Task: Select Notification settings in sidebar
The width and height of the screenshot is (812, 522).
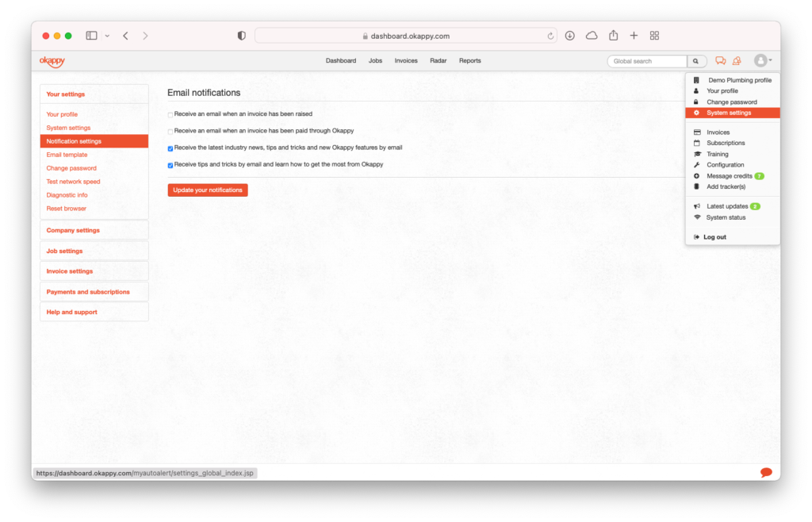Action: coord(94,141)
